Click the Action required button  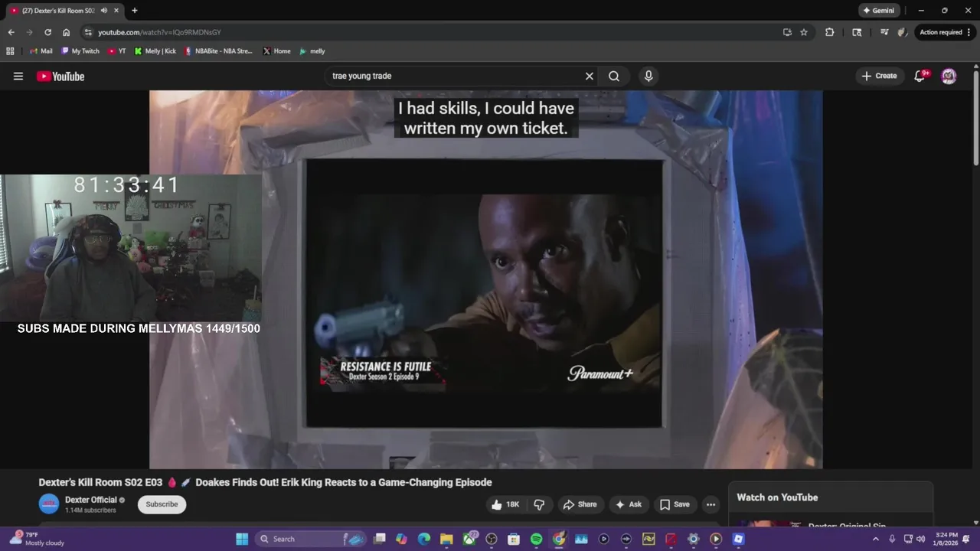[x=945, y=32]
